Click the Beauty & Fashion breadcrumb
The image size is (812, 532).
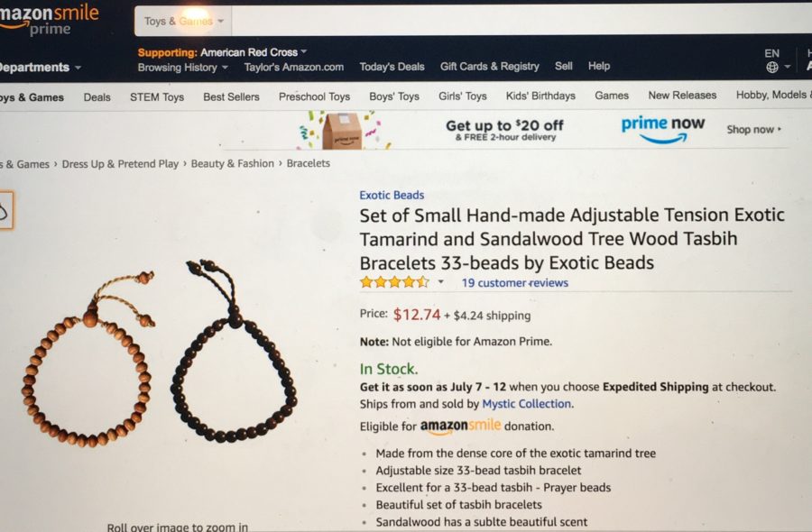pos(233,163)
